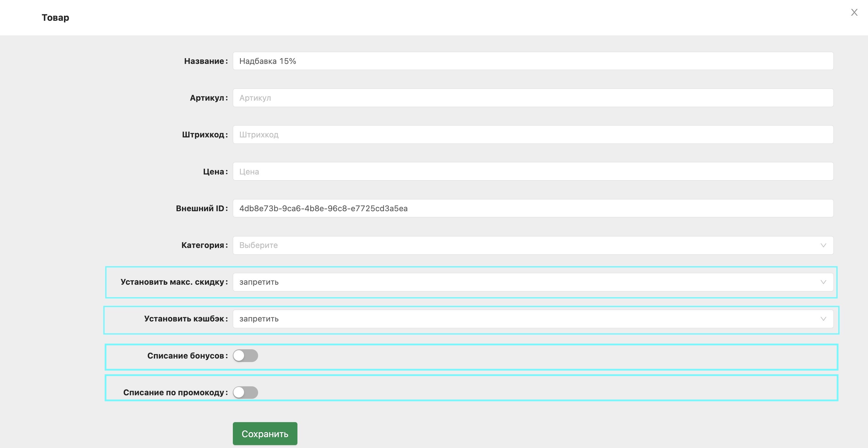868x448 pixels.
Task: Select the Внешний ID field
Action: [533, 208]
